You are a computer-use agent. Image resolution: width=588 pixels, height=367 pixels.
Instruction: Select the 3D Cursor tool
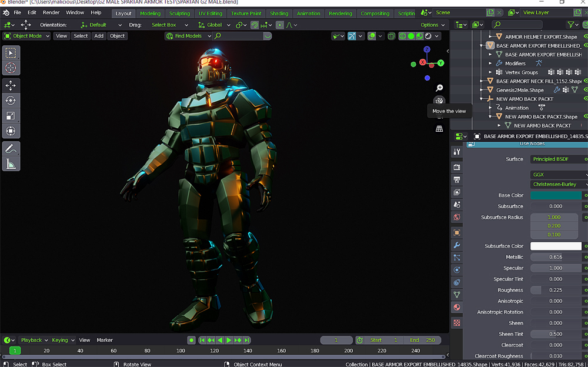coord(11,68)
